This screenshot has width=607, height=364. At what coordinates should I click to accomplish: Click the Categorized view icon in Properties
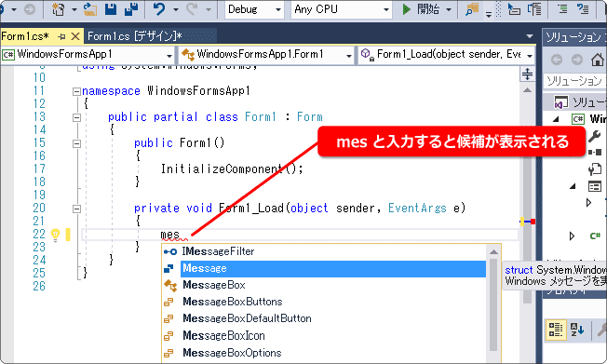[x=556, y=330]
